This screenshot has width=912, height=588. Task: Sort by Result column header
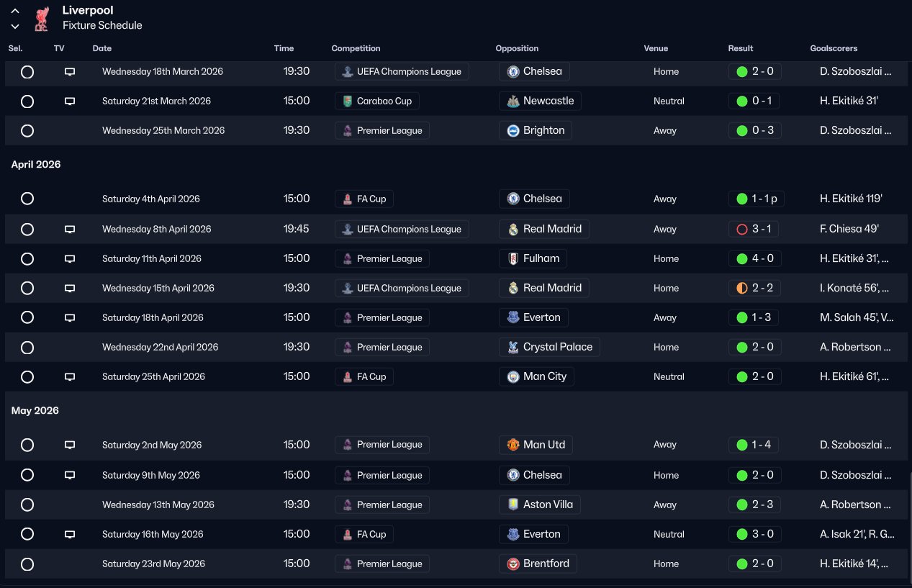741,48
